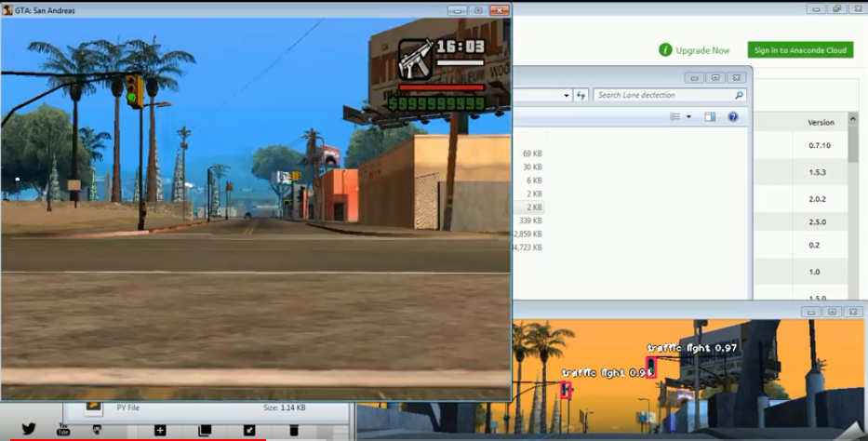Image resolution: width=868 pixels, height=441 pixels.
Task: Click the plus square icon
Action: 160,430
